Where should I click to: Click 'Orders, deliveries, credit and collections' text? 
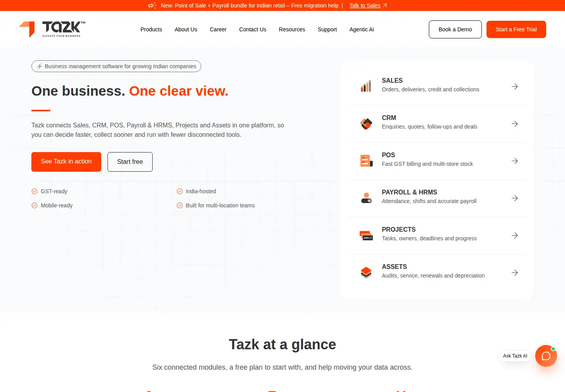(430, 89)
